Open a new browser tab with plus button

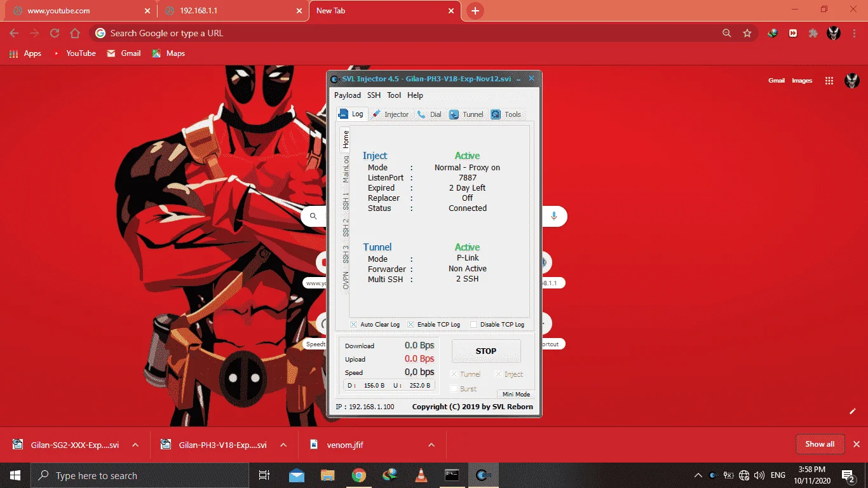coord(475,11)
